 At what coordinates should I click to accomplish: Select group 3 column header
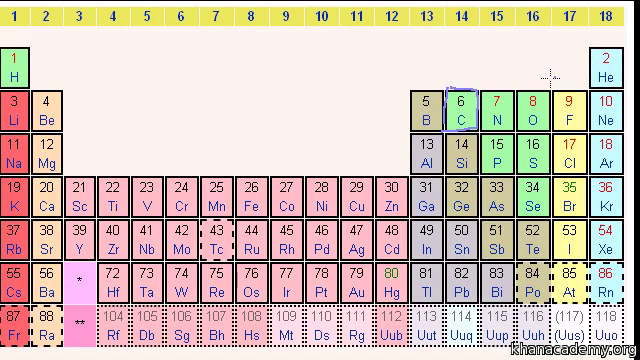point(80,16)
